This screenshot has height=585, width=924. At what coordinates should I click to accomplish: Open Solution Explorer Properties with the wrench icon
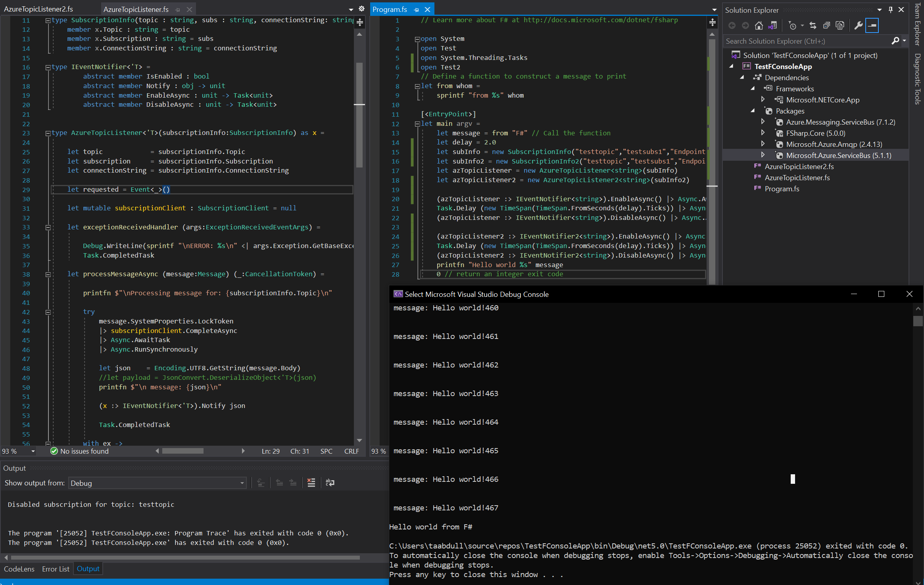coord(858,25)
